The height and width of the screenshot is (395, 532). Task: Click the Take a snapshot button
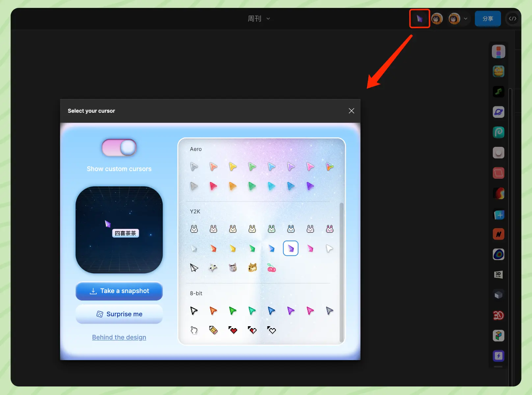click(x=119, y=291)
